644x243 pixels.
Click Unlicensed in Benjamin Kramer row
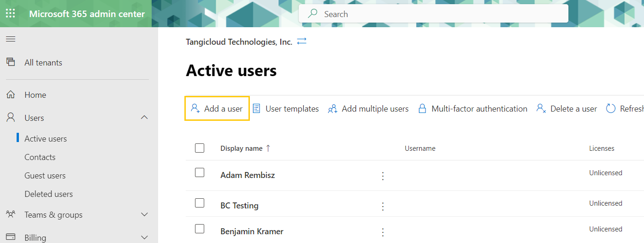606,229
